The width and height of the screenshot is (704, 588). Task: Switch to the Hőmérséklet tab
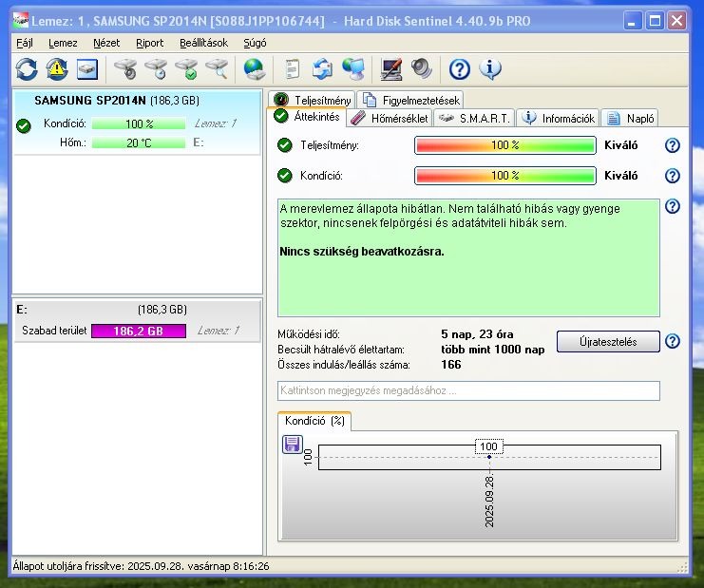(x=390, y=118)
